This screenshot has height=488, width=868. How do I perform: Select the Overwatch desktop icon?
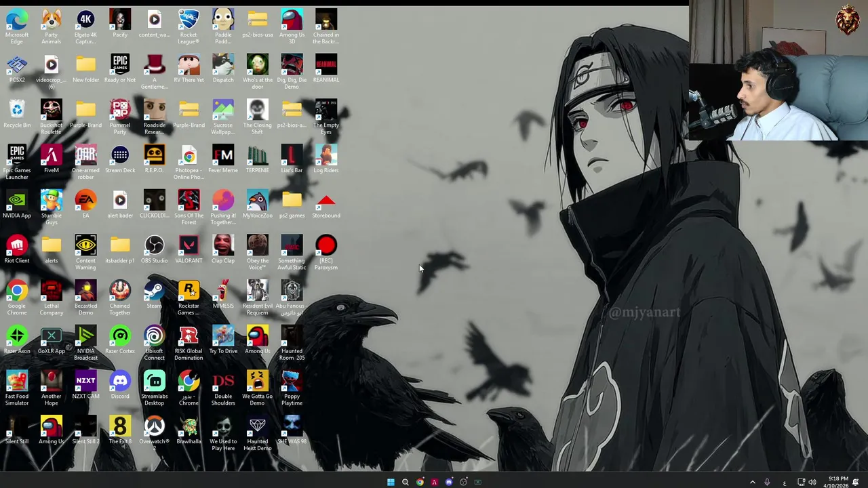[x=154, y=433]
